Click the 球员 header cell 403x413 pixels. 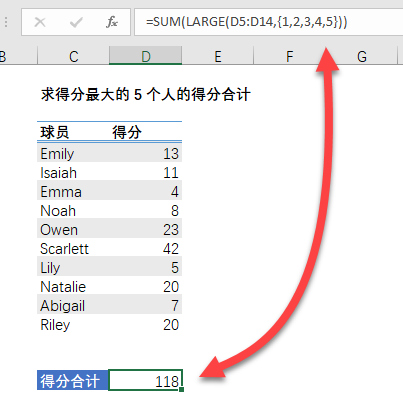[x=73, y=132]
